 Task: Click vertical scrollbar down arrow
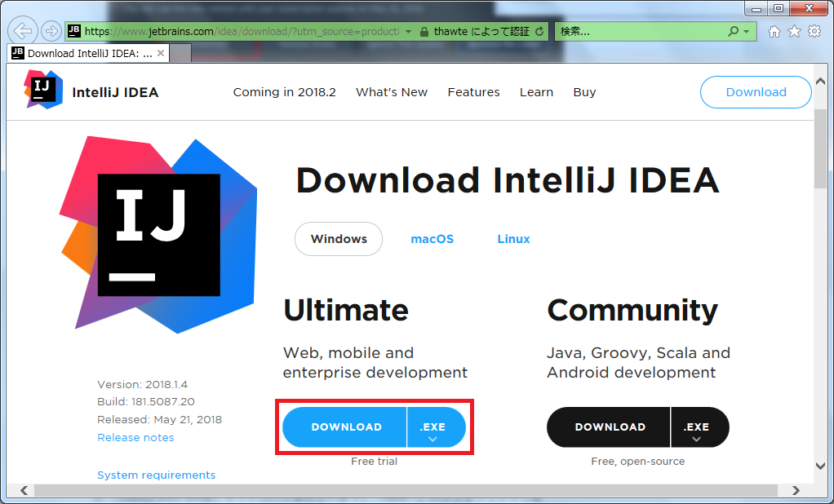click(x=820, y=466)
